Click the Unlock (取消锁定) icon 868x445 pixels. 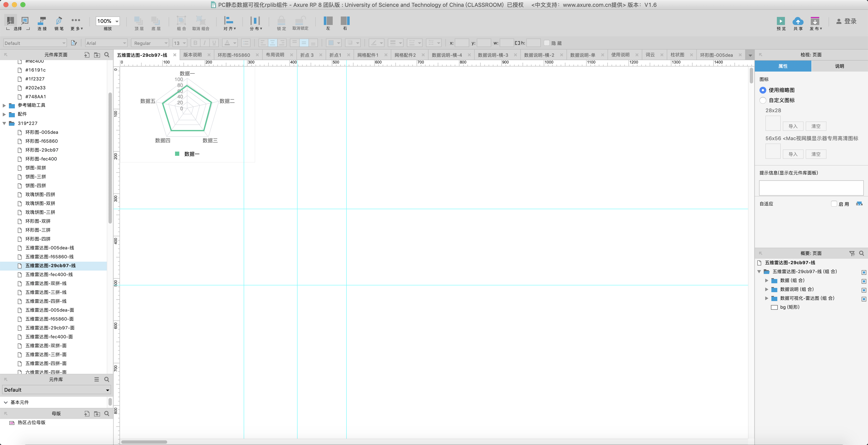point(300,21)
